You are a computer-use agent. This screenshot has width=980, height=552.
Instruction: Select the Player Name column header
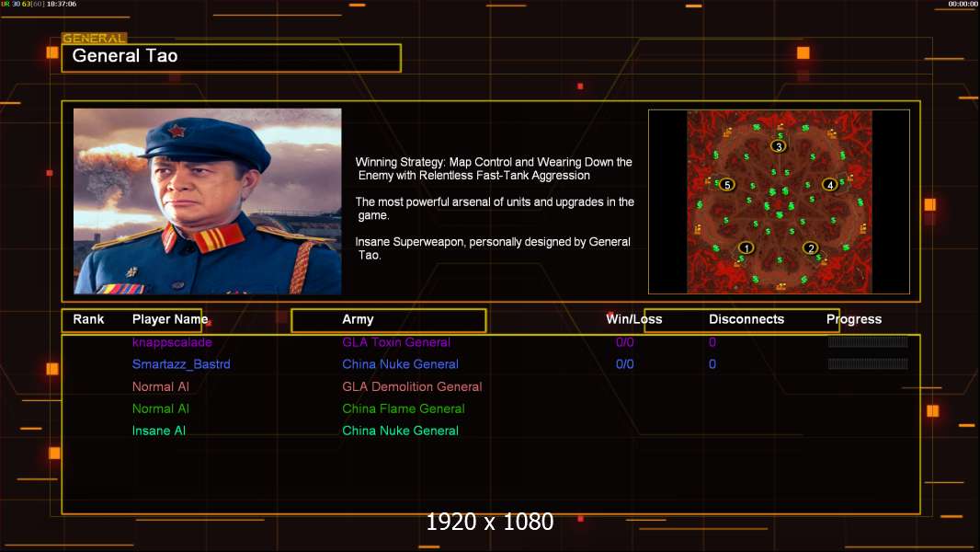170,319
